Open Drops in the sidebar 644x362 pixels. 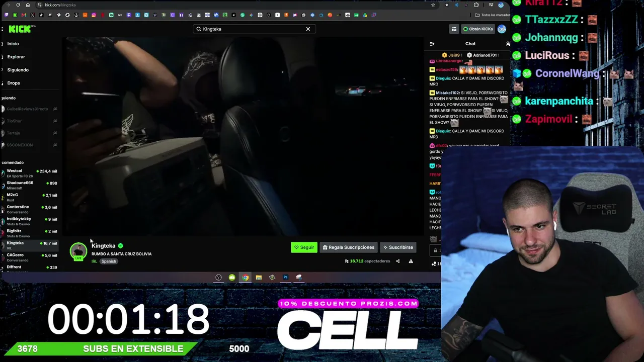click(x=14, y=83)
